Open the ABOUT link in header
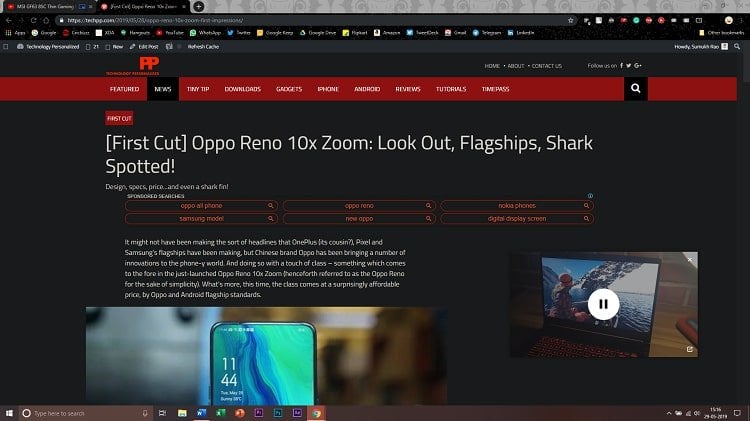Viewport: 750px width, 421px height. click(516, 66)
